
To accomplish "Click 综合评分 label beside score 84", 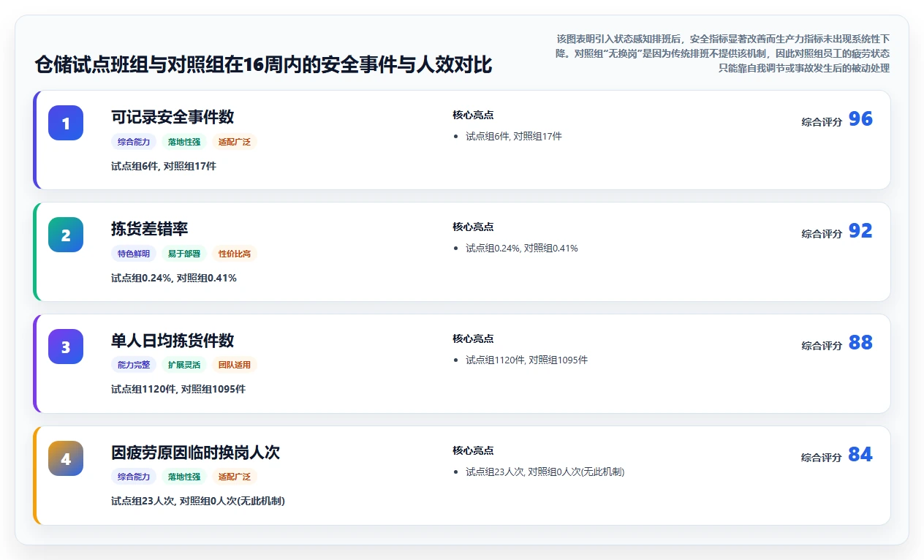I will point(822,458).
